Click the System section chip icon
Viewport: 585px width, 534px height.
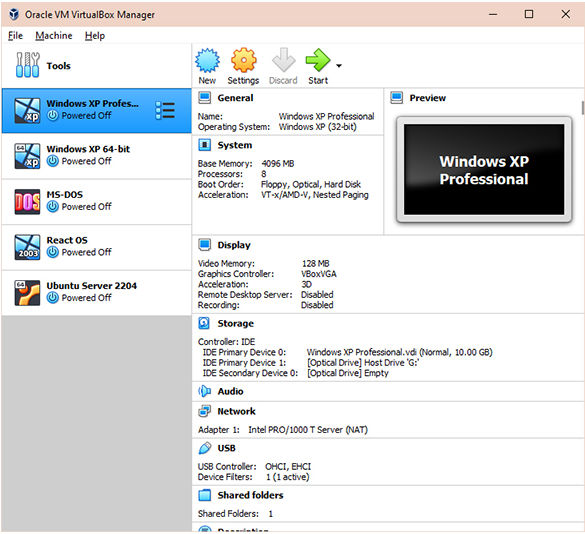pyautogui.click(x=204, y=145)
